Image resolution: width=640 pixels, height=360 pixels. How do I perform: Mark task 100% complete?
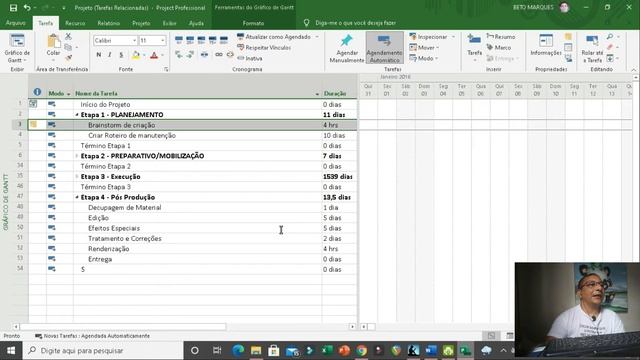pos(224,40)
